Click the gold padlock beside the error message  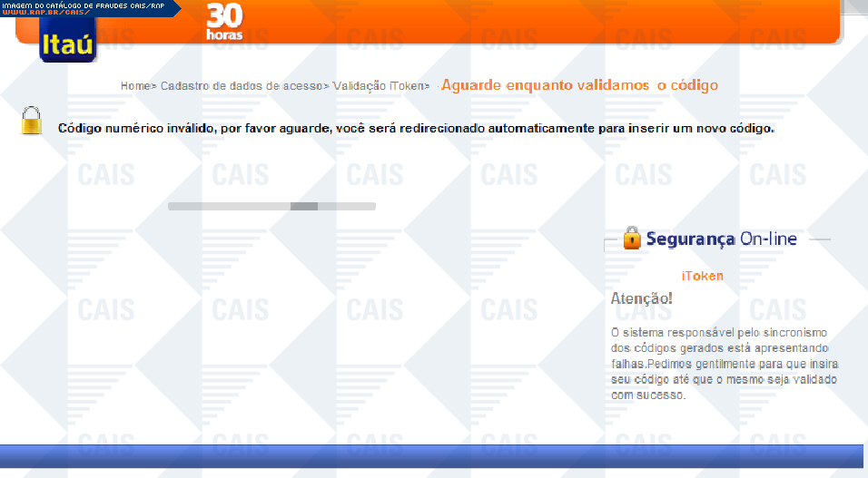(x=32, y=122)
